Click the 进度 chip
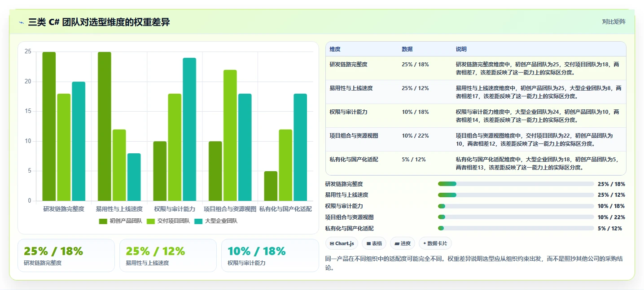Viewport: 644px width, 290px height. coord(403,243)
